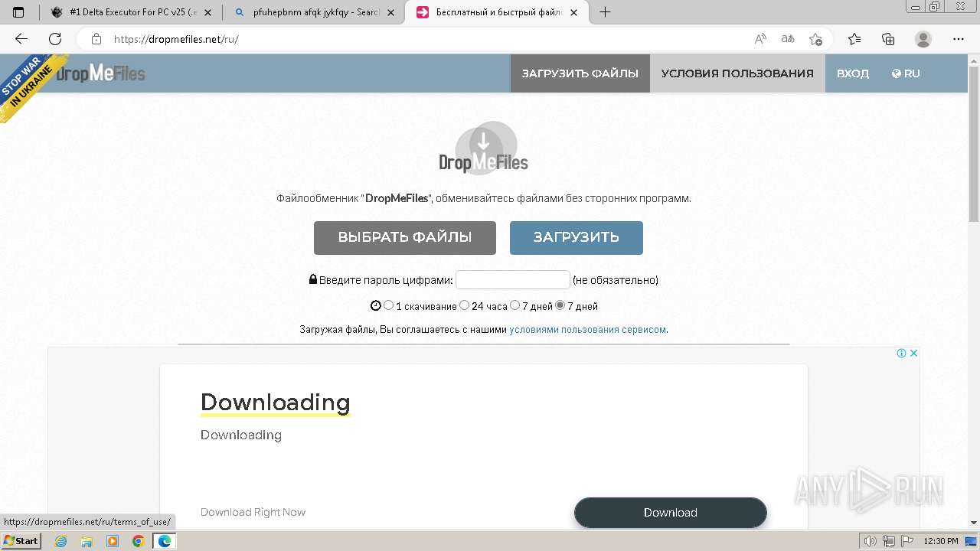
Task: Close the Delta Executor tab
Action: [207, 12]
